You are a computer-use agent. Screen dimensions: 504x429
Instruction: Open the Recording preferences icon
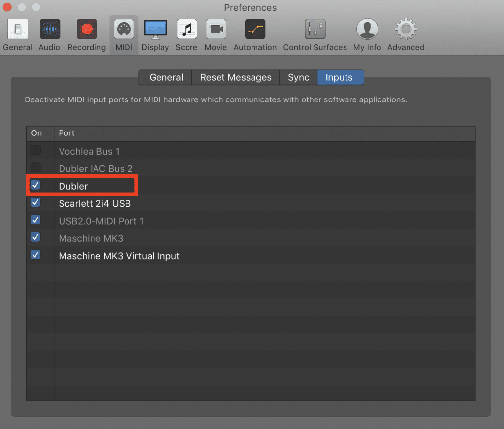pyautogui.click(x=87, y=29)
